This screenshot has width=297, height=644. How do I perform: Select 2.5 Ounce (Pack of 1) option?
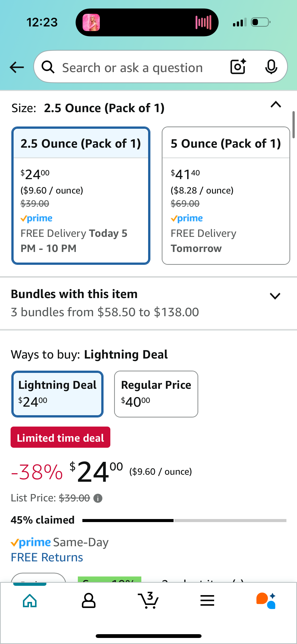[x=81, y=196]
